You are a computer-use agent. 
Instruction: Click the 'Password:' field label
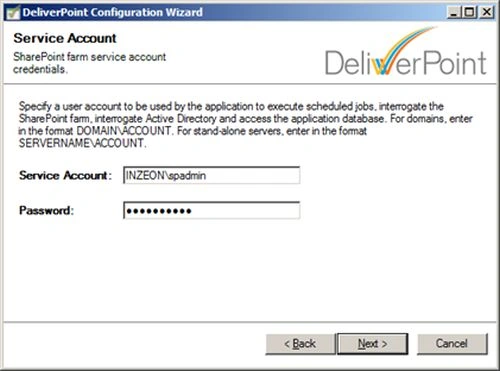click(x=46, y=211)
